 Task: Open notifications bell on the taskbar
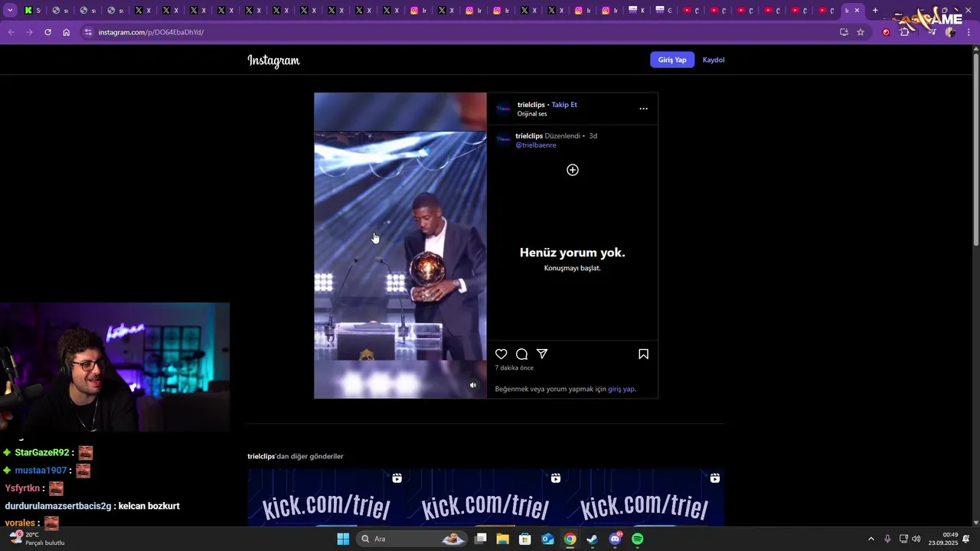point(966,539)
